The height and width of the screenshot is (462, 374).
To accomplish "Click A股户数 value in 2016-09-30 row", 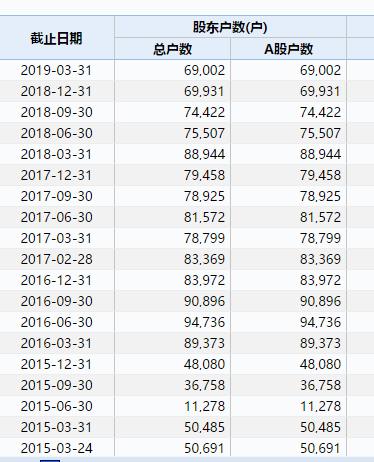I will [320, 301].
